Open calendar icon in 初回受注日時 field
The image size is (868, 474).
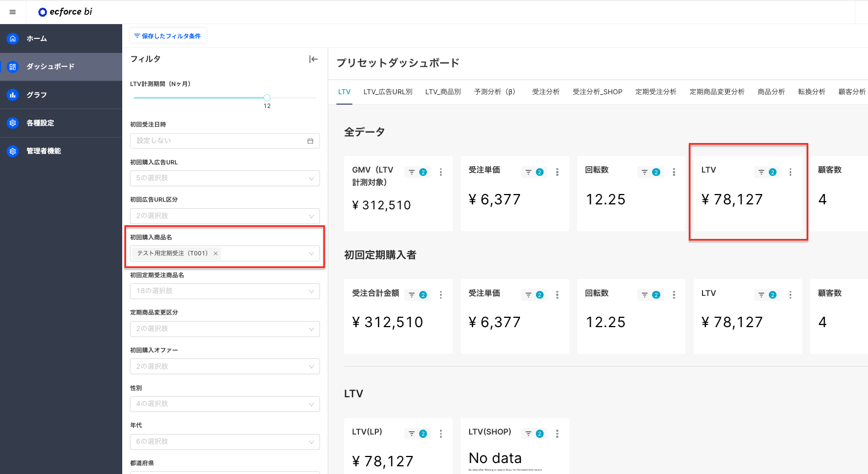click(310, 141)
